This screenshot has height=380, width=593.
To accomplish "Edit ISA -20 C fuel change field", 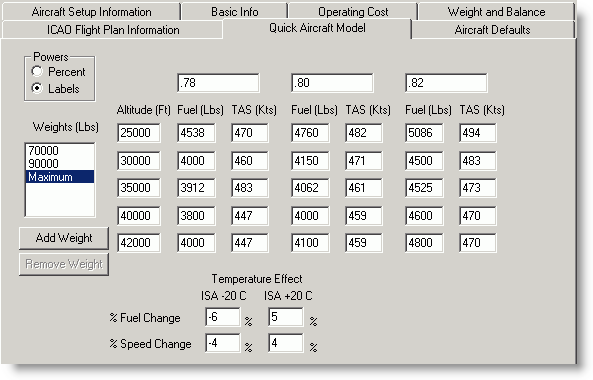I will pos(223,317).
